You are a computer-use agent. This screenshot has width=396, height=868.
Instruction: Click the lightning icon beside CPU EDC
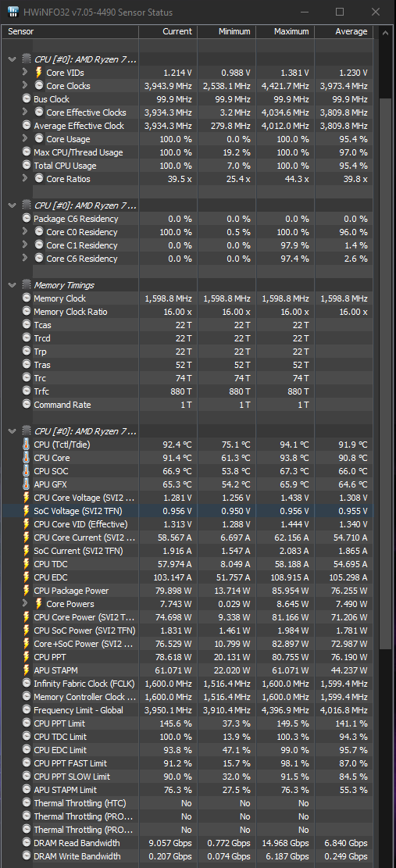point(27,577)
